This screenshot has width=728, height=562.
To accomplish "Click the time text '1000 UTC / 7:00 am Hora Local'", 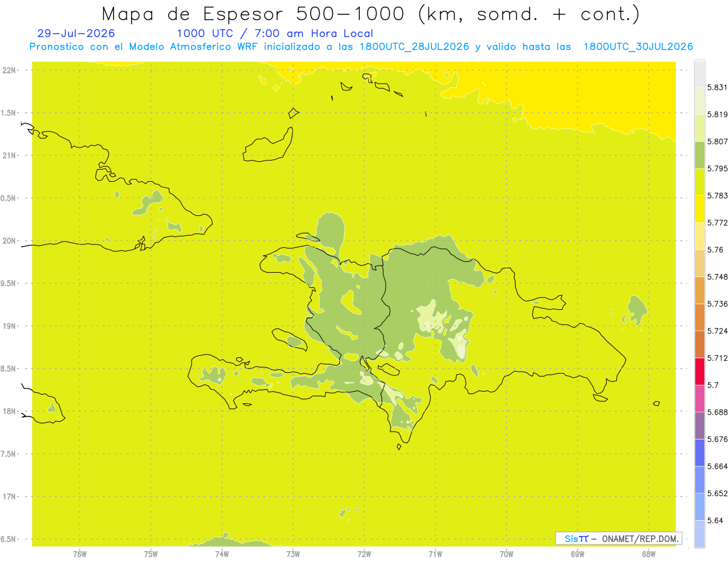I will (x=275, y=34).
